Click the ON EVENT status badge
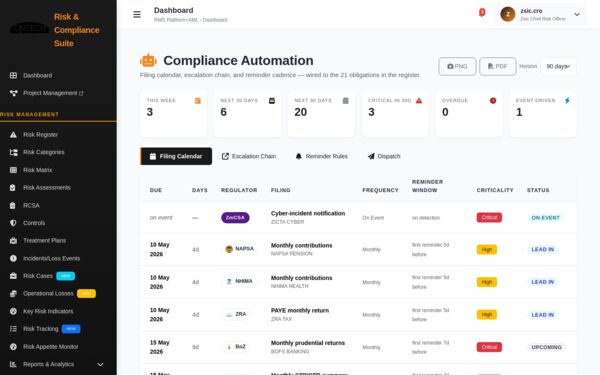Screen dimensions: 600x375 tap(545, 218)
